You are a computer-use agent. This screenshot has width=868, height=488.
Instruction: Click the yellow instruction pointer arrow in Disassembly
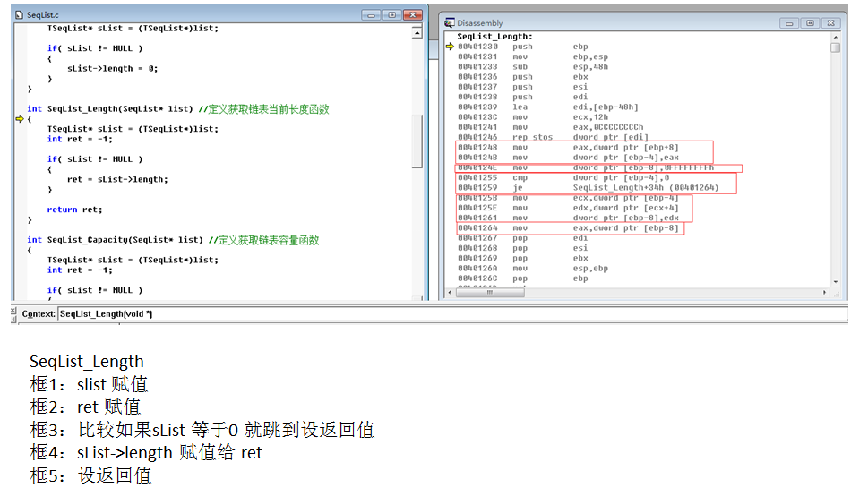[x=450, y=47]
